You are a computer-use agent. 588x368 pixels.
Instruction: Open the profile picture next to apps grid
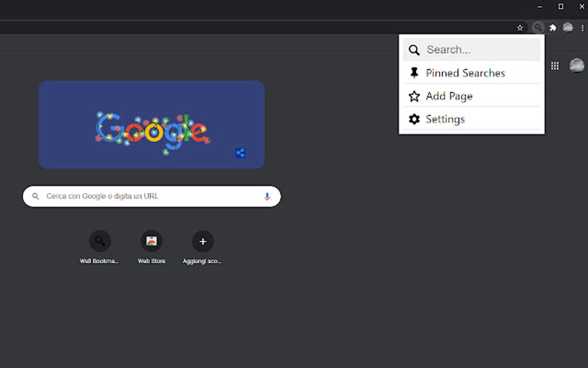coord(576,66)
